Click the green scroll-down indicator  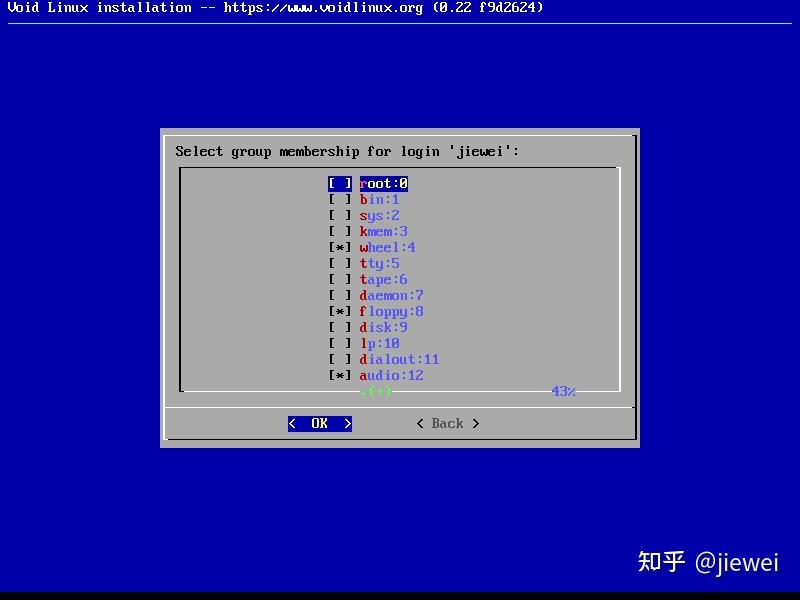pyautogui.click(x=378, y=391)
